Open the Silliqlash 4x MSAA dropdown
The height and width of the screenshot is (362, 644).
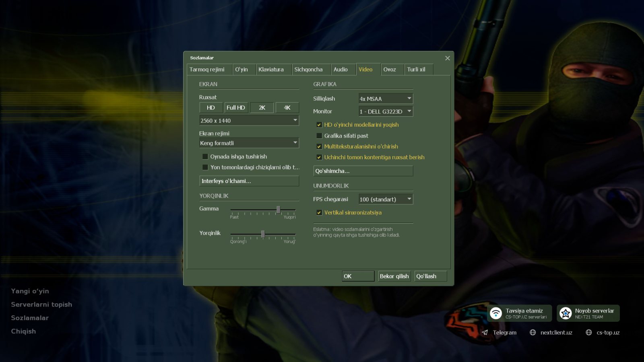[x=386, y=99]
